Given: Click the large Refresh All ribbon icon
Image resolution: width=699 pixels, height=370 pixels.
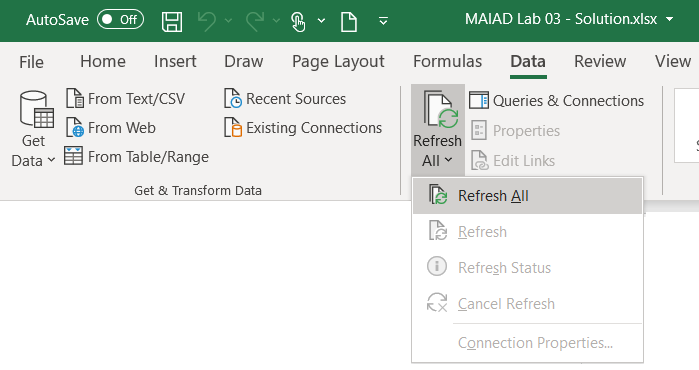Looking at the screenshot, I should coord(441,110).
